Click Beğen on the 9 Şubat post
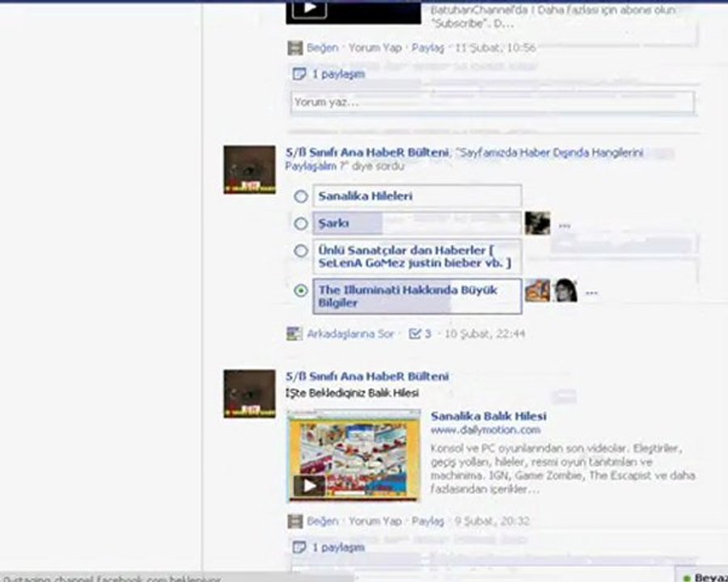The image size is (728, 582). point(322,521)
